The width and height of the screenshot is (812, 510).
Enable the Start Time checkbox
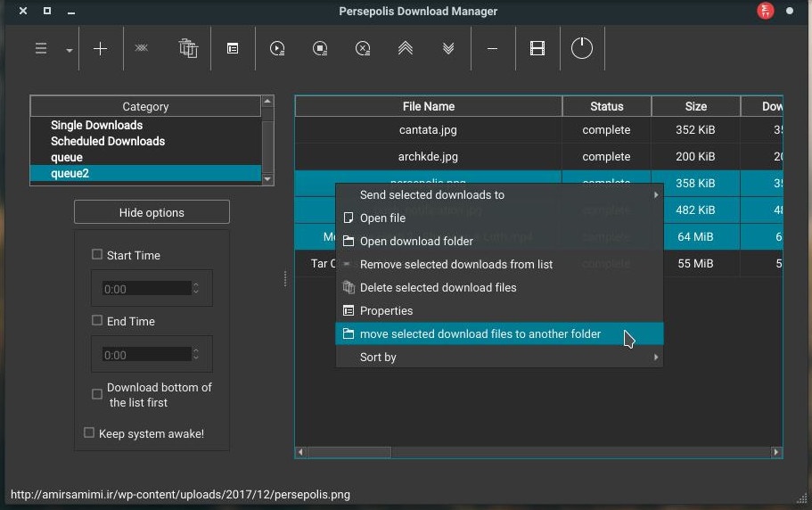point(97,254)
